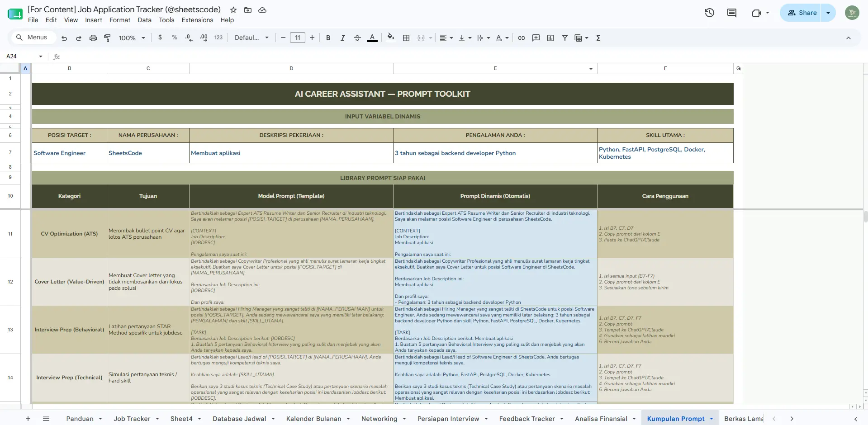Image resolution: width=868 pixels, height=425 pixels.
Task: Toggle bold formatting
Action: click(328, 38)
